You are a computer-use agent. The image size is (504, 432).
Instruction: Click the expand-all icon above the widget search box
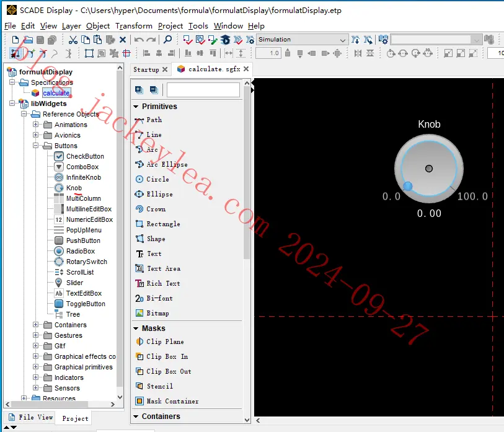pyautogui.click(x=139, y=89)
